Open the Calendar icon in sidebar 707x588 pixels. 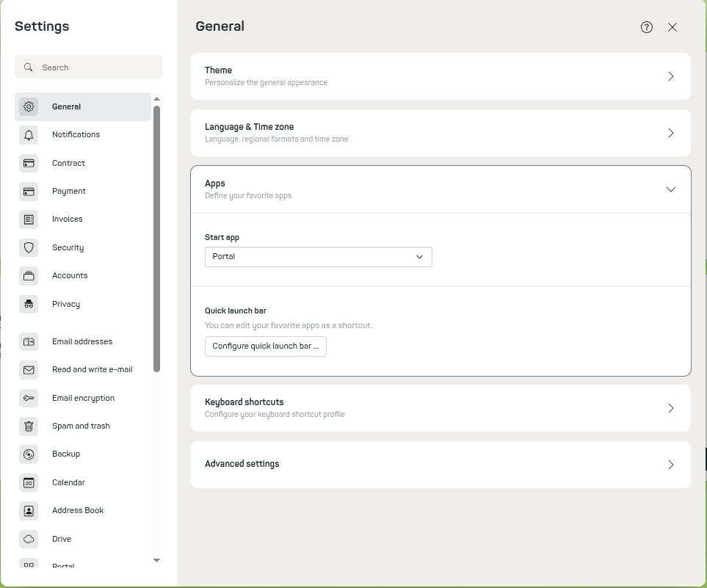[x=29, y=482]
